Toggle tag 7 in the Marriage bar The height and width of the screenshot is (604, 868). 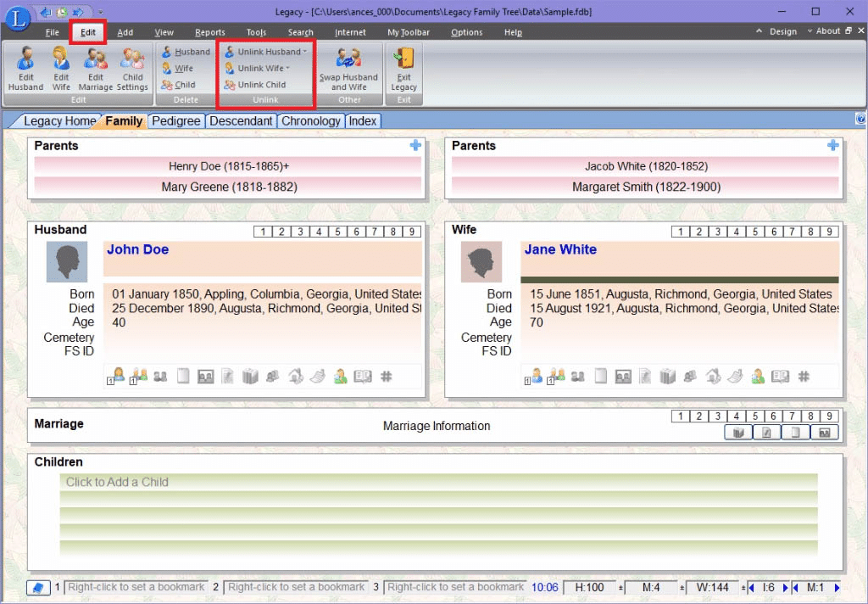coord(793,417)
